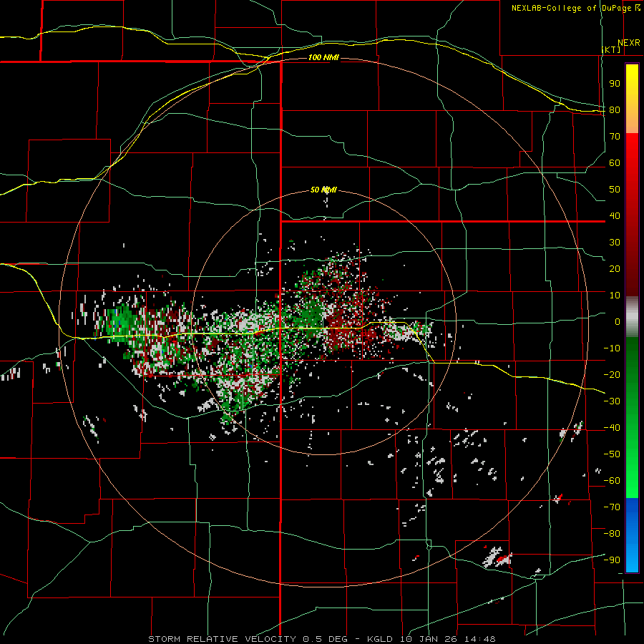The width and height of the screenshot is (644, 644).
Task: Click the 50 NMI range ring label
Action: tap(323, 190)
